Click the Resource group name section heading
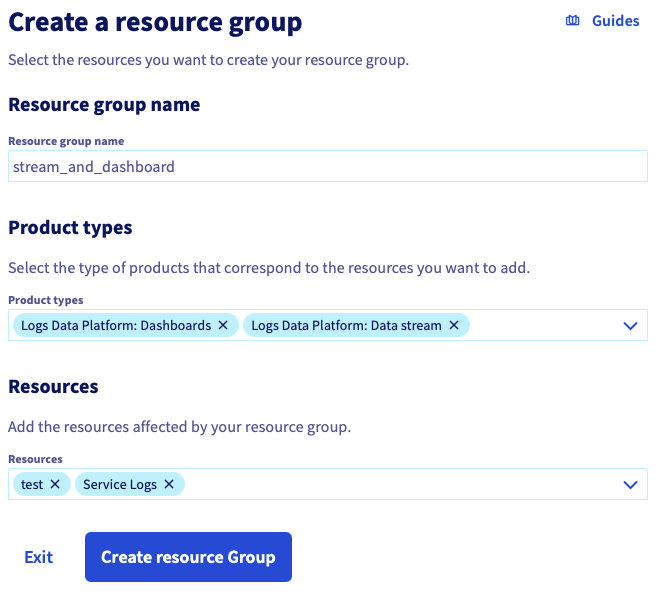658x594 pixels. click(104, 105)
